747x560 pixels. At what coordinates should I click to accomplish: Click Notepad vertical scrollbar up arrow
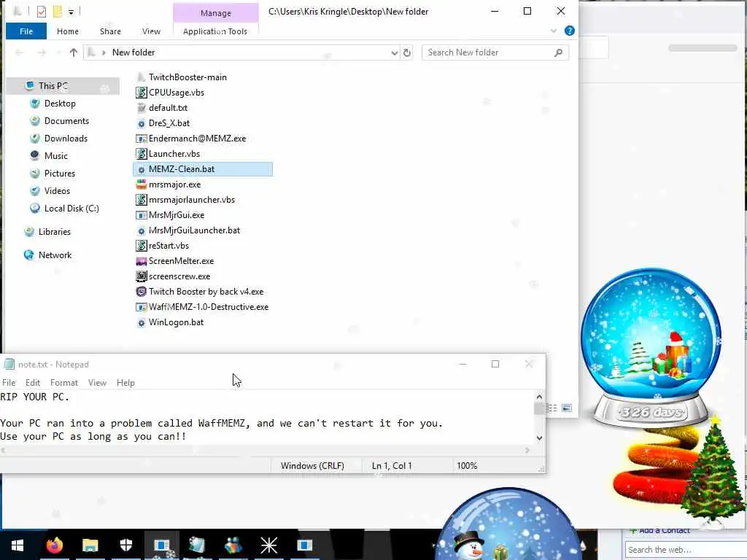pyautogui.click(x=539, y=397)
